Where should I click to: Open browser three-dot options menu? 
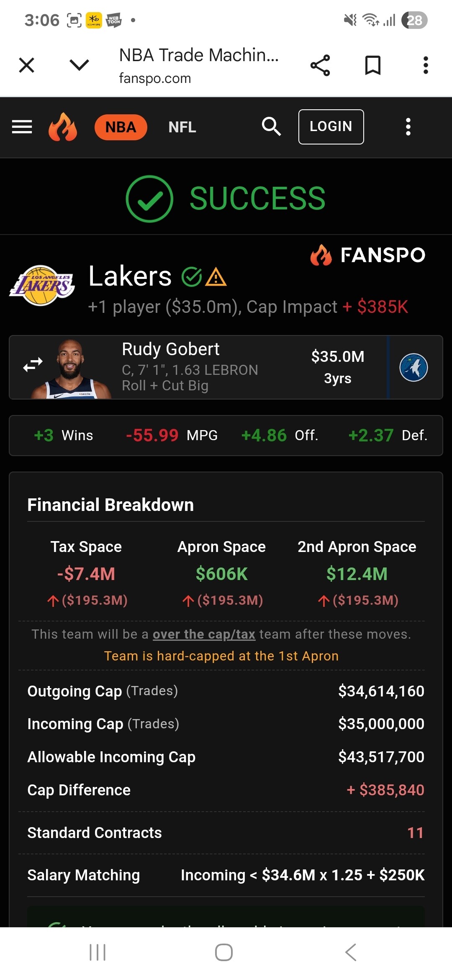tap(426, 65)
